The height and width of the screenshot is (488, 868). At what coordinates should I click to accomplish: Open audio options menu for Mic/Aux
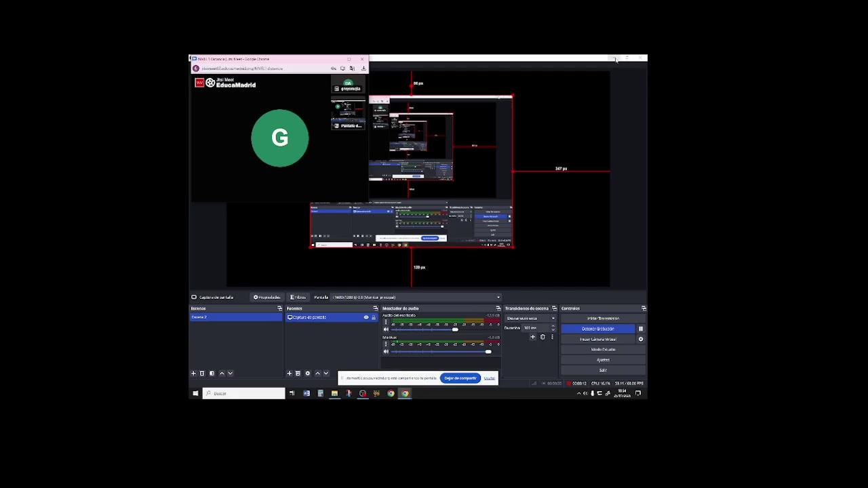point(386,344)
